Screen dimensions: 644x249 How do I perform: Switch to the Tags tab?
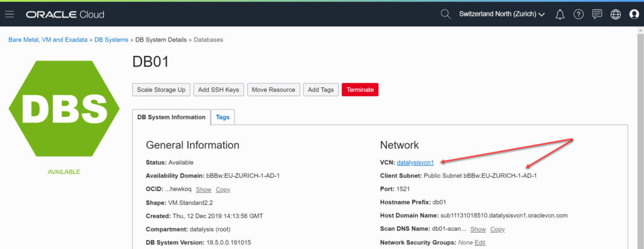click(223, 117)
